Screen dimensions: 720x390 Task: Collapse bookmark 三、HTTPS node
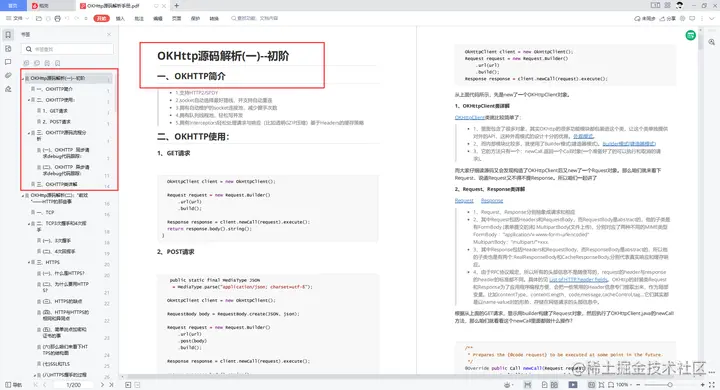(28, 262)
